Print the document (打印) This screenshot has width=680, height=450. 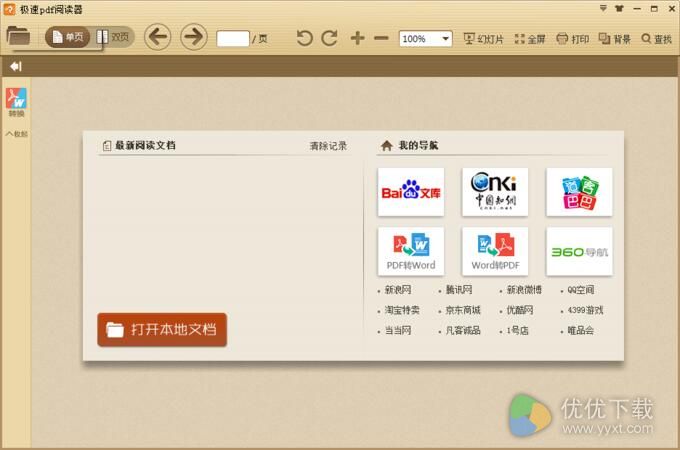572,39
